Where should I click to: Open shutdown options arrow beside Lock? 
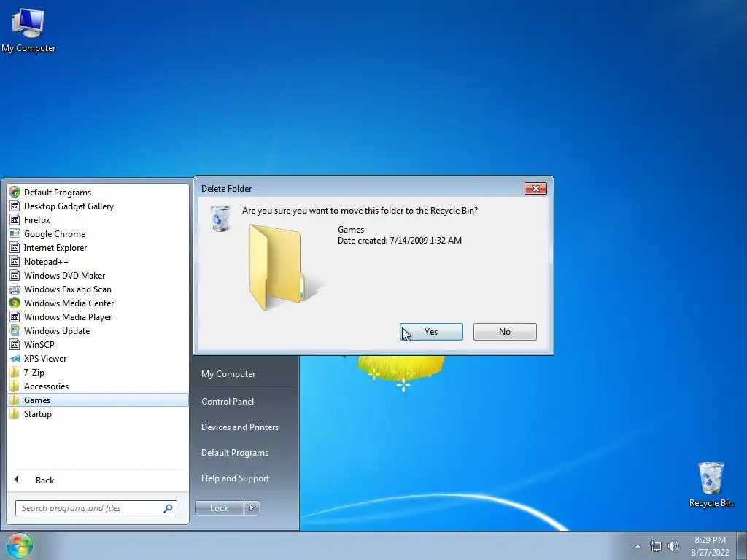point(252,508)
